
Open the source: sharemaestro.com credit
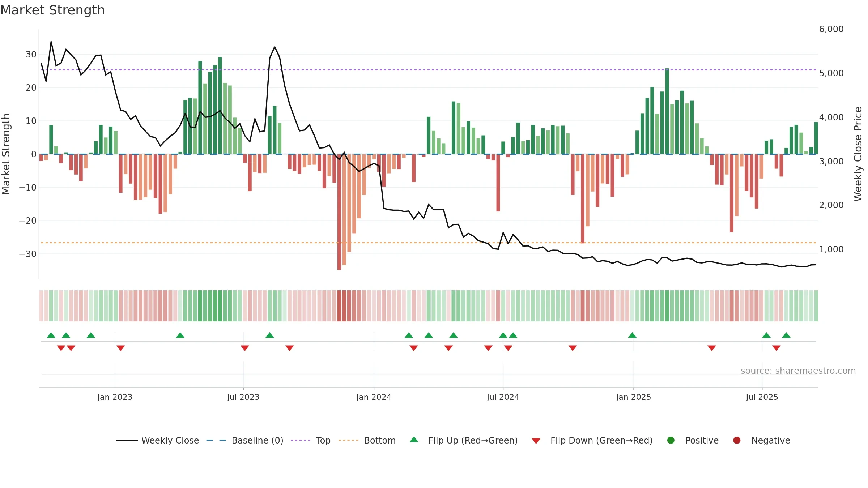tap(798, 371)
